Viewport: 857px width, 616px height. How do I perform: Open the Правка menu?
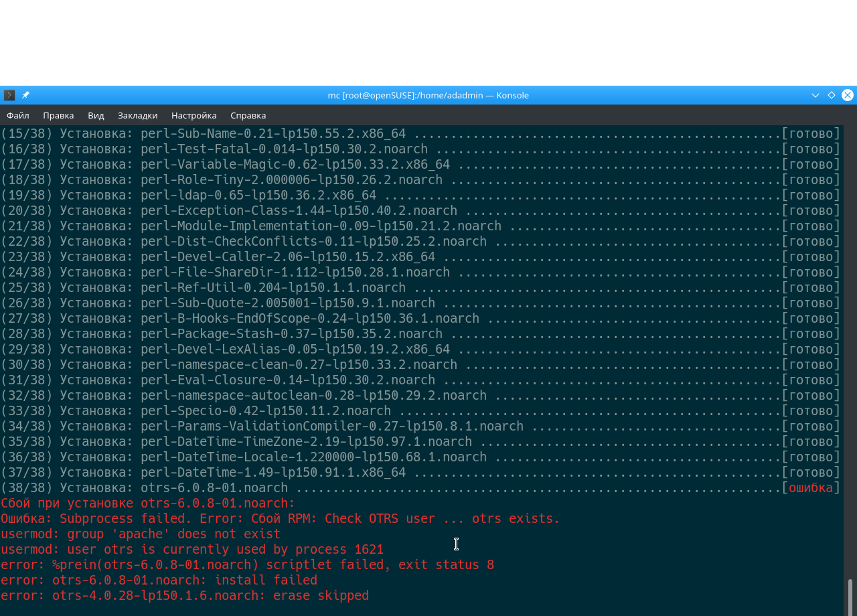58,115
